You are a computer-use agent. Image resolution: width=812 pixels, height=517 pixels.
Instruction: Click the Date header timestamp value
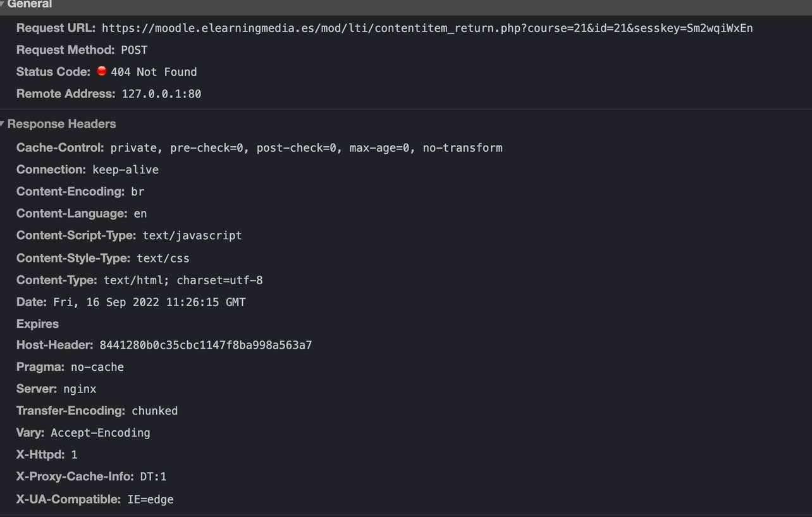149,302
